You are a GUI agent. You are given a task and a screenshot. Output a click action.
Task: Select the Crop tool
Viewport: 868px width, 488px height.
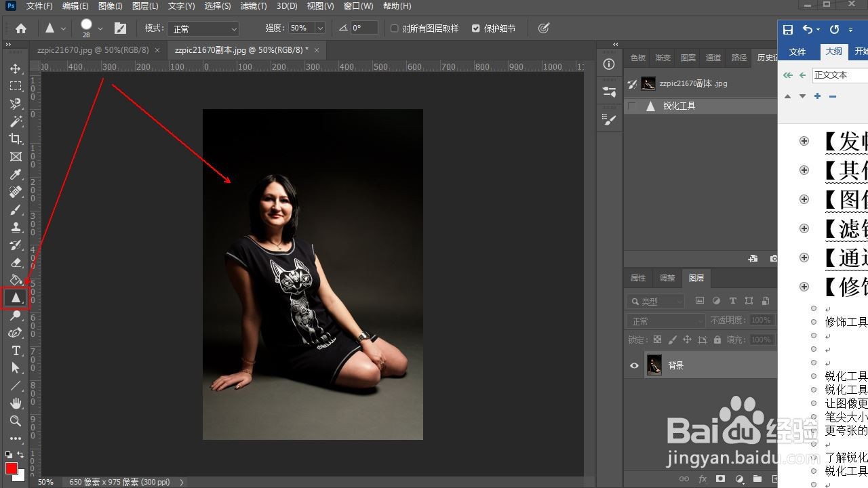[16, 140]
